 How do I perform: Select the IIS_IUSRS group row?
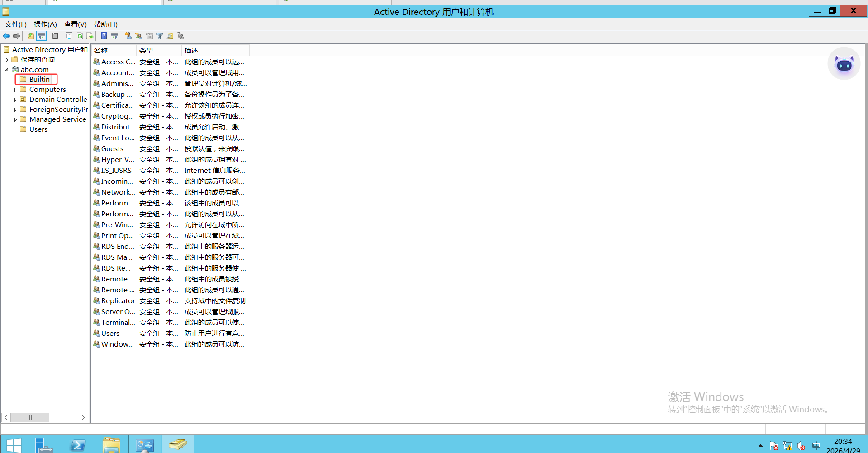170,171
